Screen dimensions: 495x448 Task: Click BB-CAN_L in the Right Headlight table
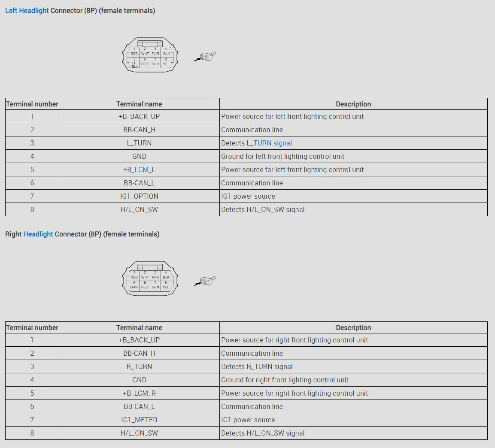coord(139,406)
